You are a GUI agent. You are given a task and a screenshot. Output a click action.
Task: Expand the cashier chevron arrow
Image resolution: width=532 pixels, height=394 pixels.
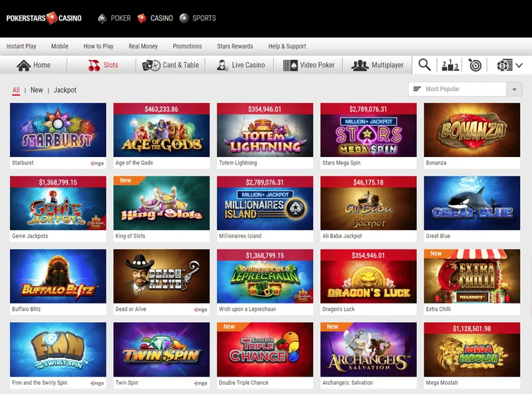coord(519,65)
